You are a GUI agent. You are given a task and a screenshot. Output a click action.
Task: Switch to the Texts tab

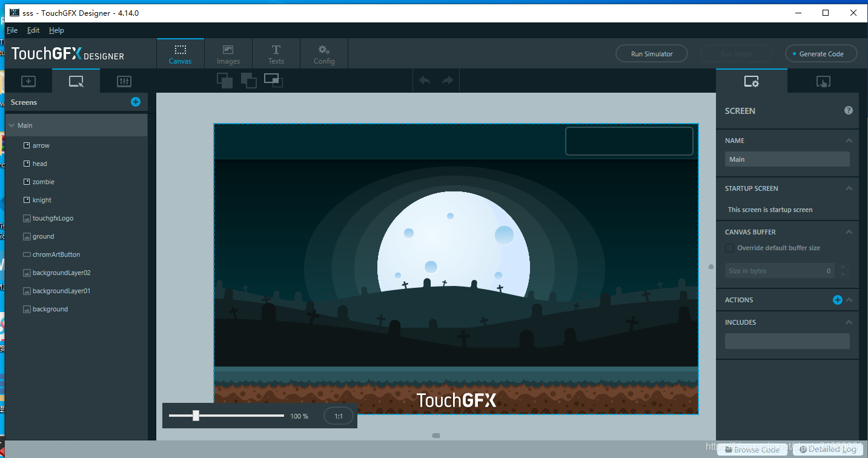tap(276, 54)
